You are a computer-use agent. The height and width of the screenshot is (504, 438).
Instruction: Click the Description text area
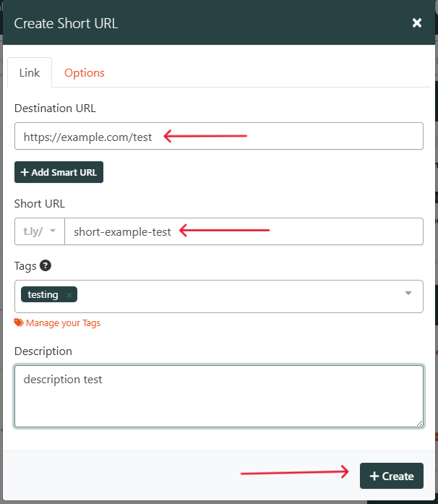[x=218, y=396]
